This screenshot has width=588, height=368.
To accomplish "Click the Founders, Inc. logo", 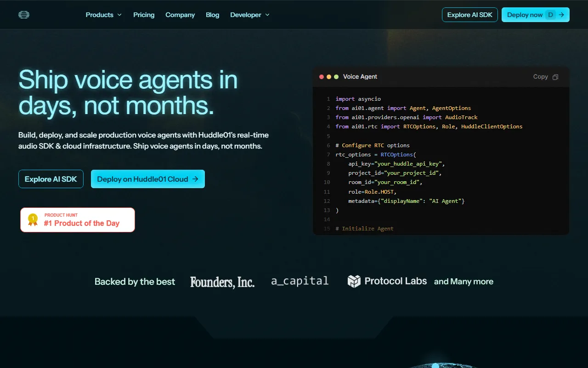I will tap(222, 282).
